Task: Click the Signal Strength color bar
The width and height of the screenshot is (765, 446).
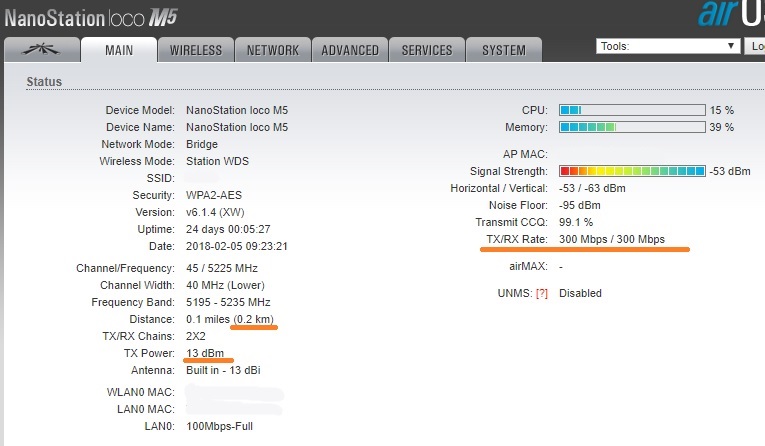Action: (x=632, y=171)
